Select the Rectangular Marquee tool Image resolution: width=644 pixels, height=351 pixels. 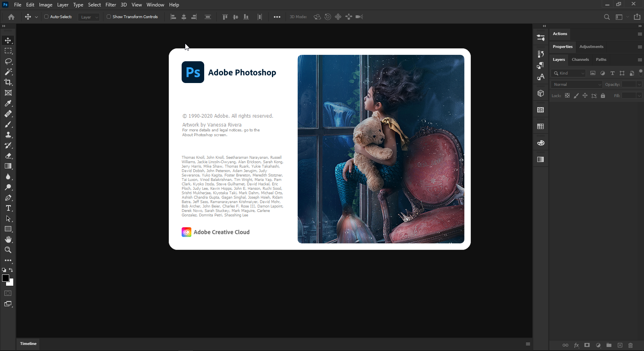point(8,51)
